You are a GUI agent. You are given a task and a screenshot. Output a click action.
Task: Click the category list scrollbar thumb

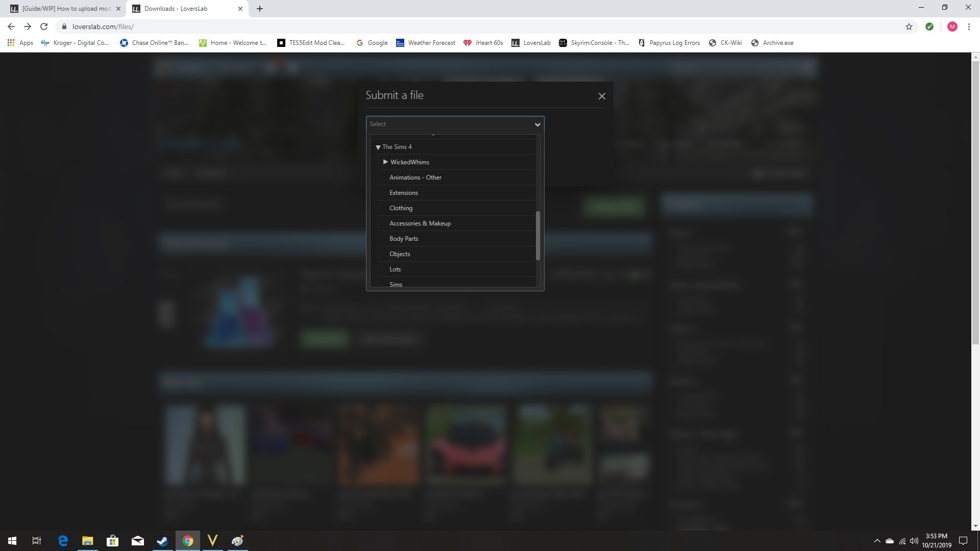538,235
